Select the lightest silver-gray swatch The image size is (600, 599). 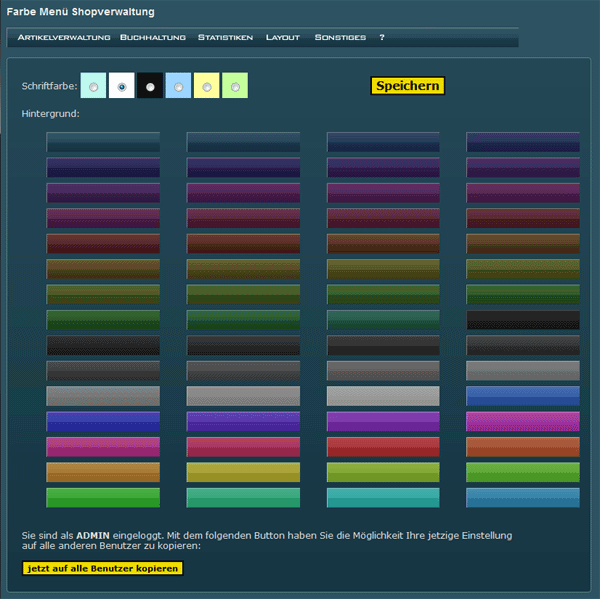pyautogui.click(x=383, y=396)
